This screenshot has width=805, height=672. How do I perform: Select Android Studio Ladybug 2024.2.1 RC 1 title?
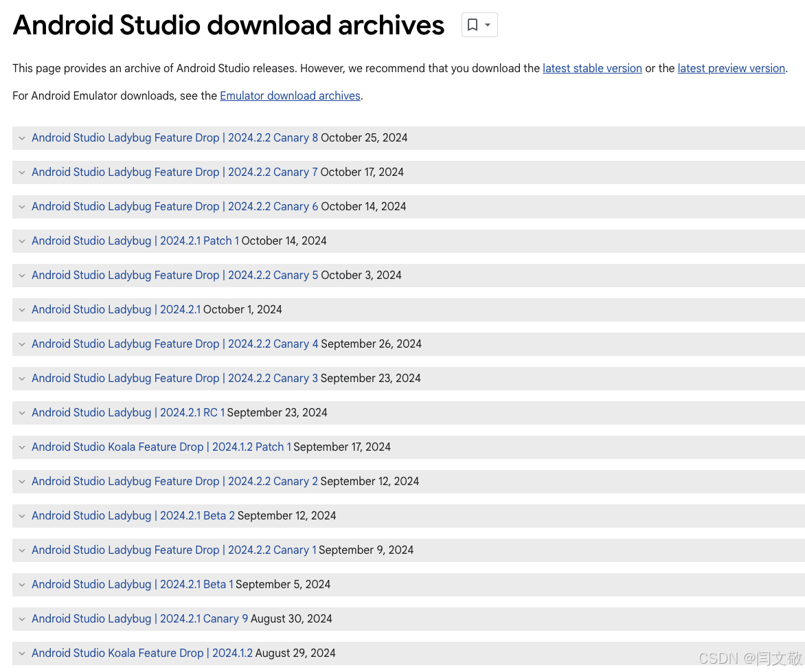point(128,413)
